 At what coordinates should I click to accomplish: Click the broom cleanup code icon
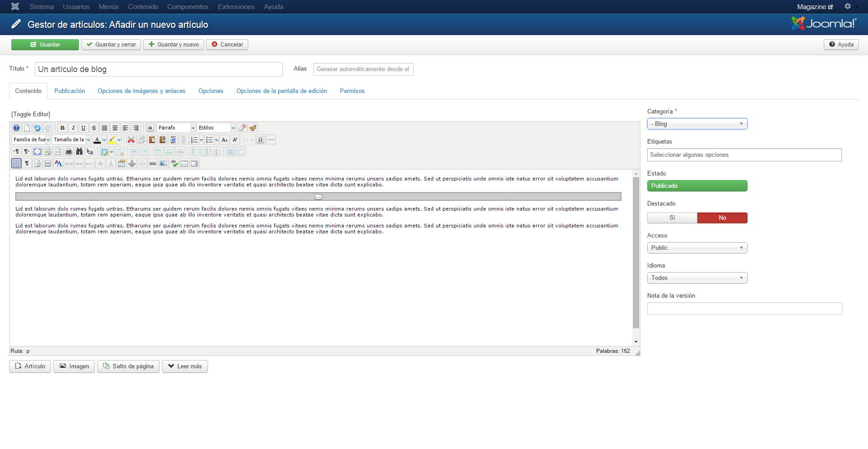coord(253,128)
